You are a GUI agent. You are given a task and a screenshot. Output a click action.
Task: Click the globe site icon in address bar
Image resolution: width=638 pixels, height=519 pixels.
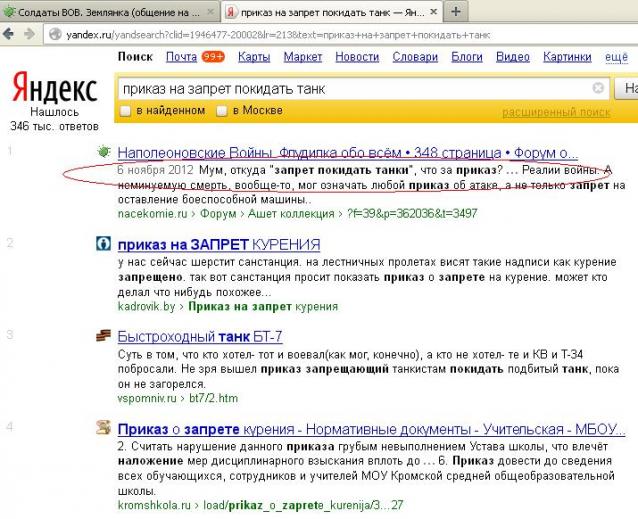55,35
